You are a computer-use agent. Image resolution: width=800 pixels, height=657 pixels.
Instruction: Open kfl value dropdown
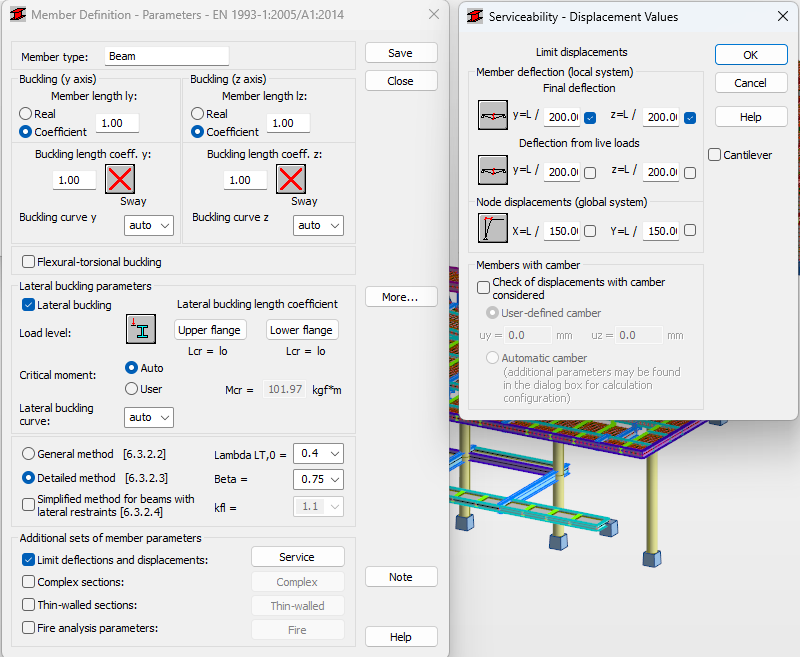pos(318,507)
